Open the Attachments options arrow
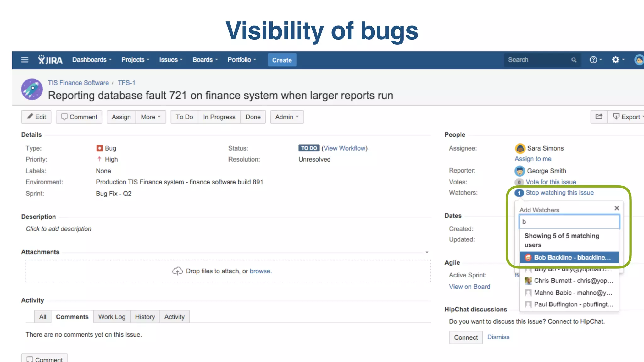Viewport: 644px width, 362px height. (427, 252)
